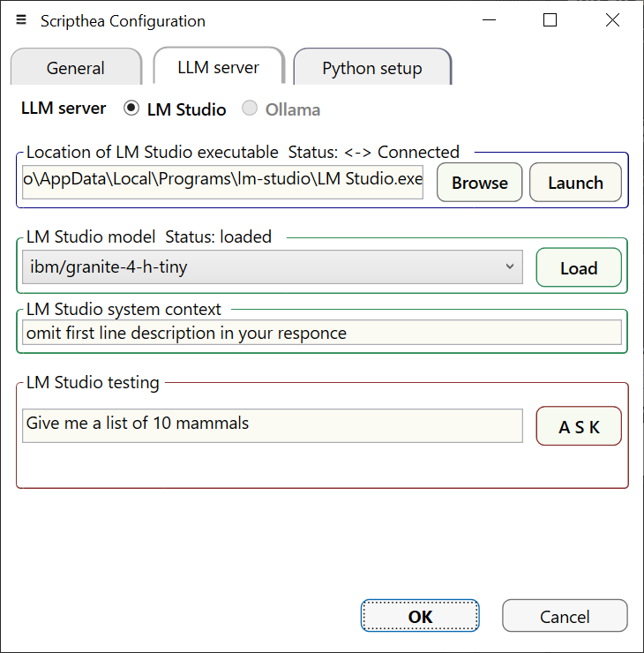Click the testing prompt text field
The image size is (644, 653).
point(272,424)
